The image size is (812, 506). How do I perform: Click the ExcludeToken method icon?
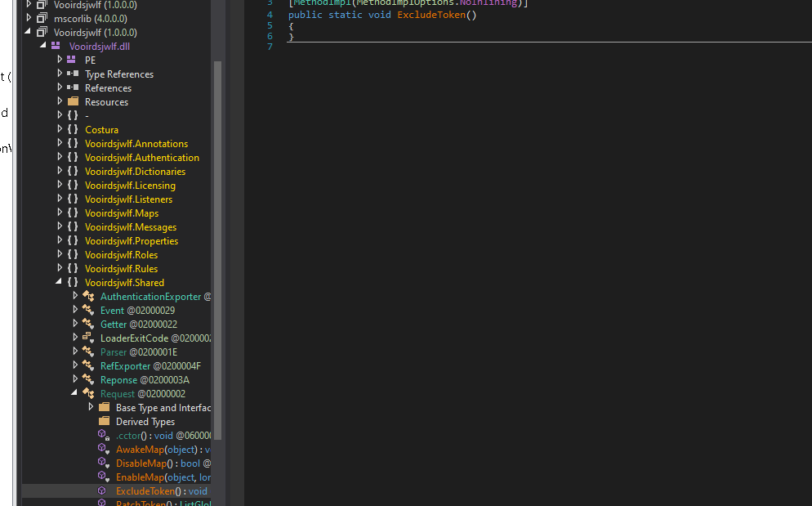(x=102, y=490)
